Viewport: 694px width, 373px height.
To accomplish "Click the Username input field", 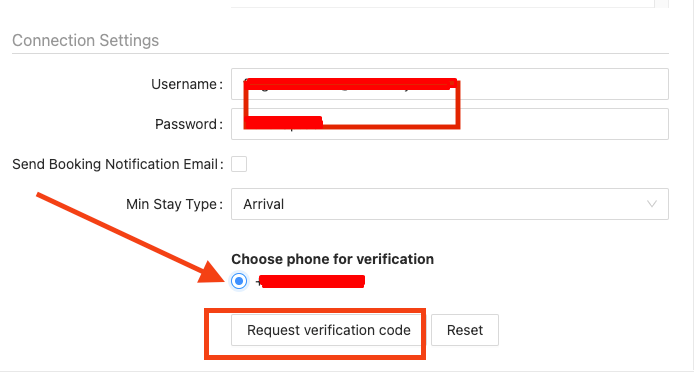I will pos(450,84).
